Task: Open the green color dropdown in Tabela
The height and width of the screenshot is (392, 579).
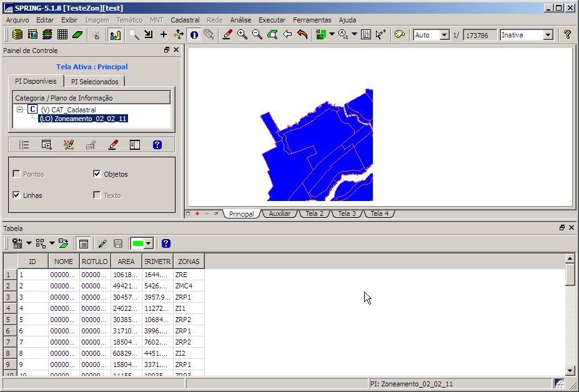Action: pyautogui.click(x=149, y=243)
